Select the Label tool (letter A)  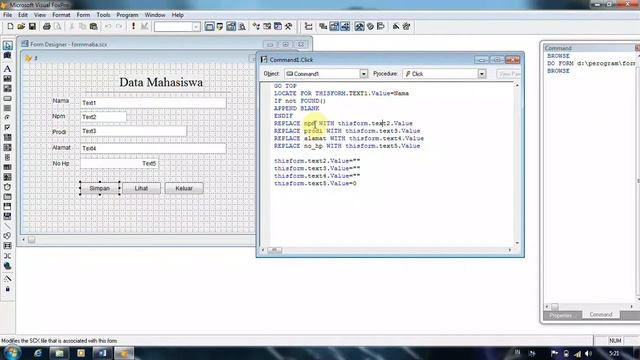7,69
